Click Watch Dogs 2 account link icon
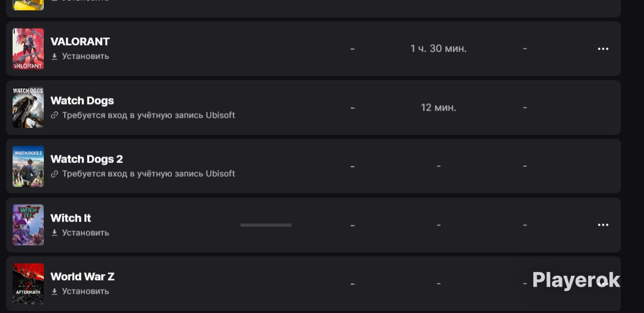This screenshot has height=313, width=644. pyautogui.click(x=54, y=174)
